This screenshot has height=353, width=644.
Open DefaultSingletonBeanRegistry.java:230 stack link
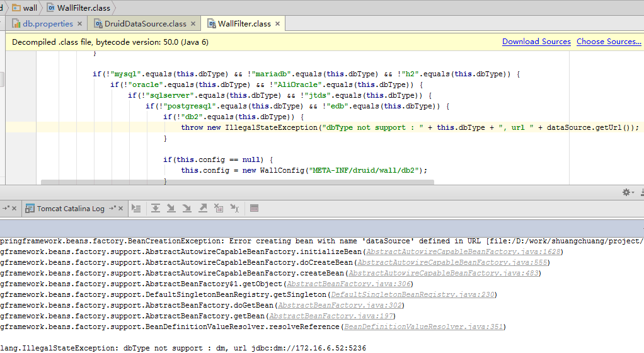[413, 294]
